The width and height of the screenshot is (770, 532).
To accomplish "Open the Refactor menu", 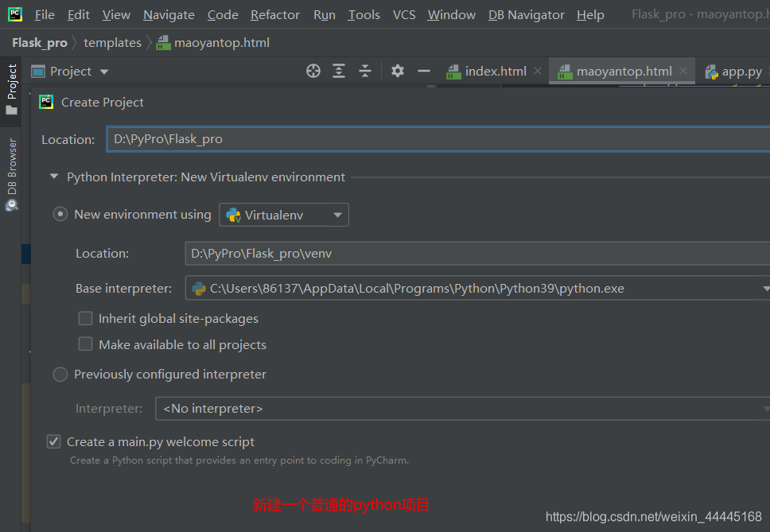I will tap(275, 15).
